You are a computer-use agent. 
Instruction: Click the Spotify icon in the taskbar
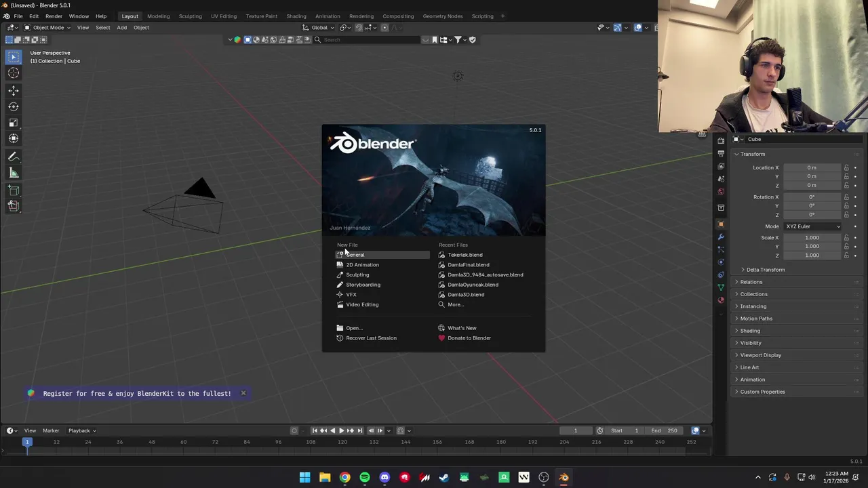point(365,477)
